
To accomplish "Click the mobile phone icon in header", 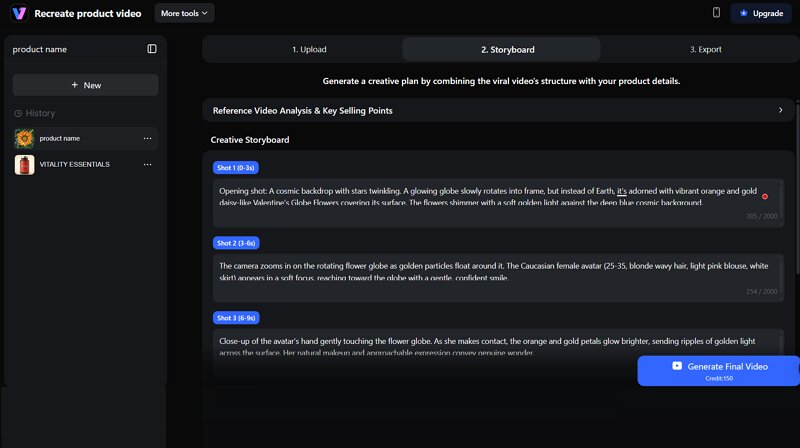I will [716, 13].
